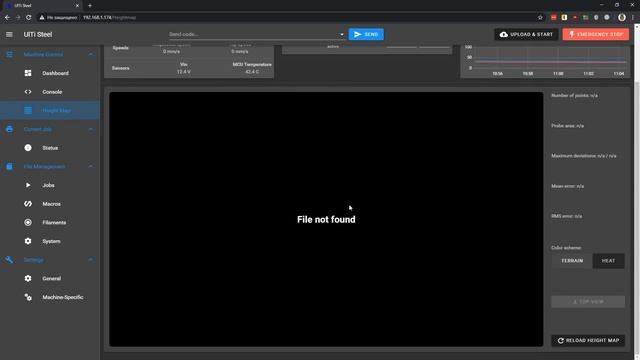
Task: Click the Machine-Specific gears icon
Action: click(x=28, y=297)
